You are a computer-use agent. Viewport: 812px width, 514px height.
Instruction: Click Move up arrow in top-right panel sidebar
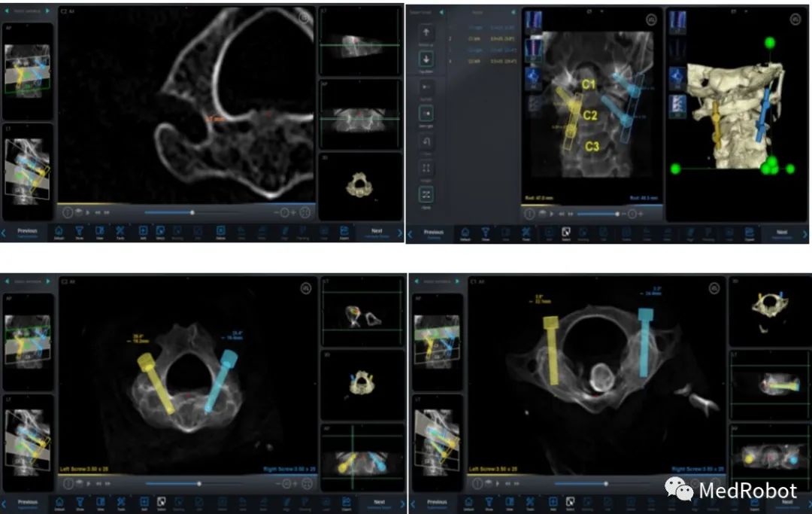coord(426,32)
